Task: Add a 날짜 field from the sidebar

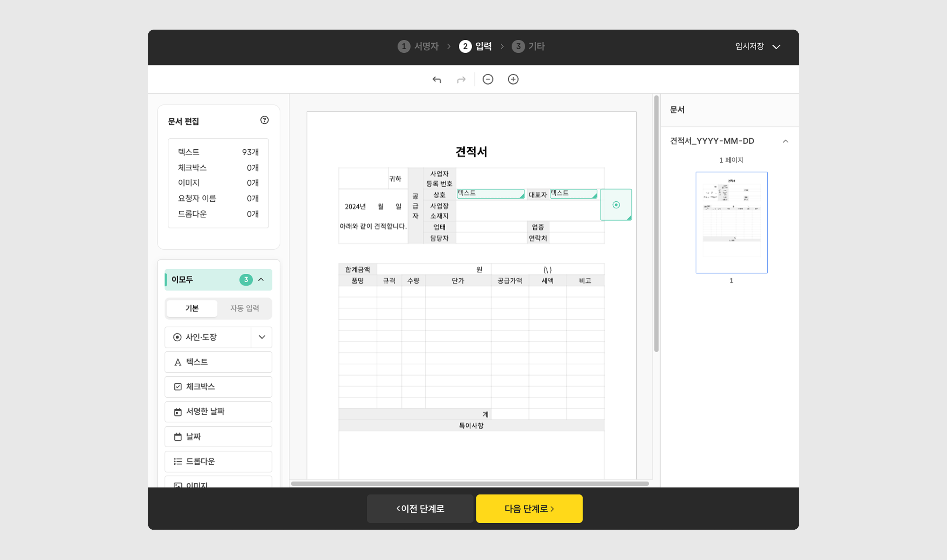Action: 218,437
